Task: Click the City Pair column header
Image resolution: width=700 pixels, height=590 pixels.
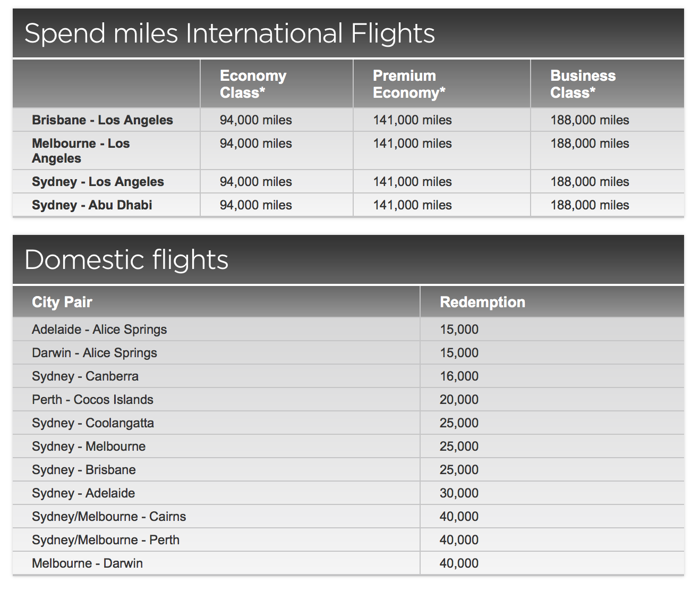Action: tap(62, 302)
